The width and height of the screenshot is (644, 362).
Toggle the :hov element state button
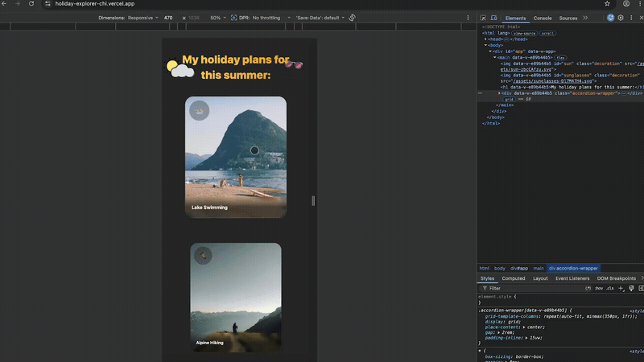coord(599,289)
